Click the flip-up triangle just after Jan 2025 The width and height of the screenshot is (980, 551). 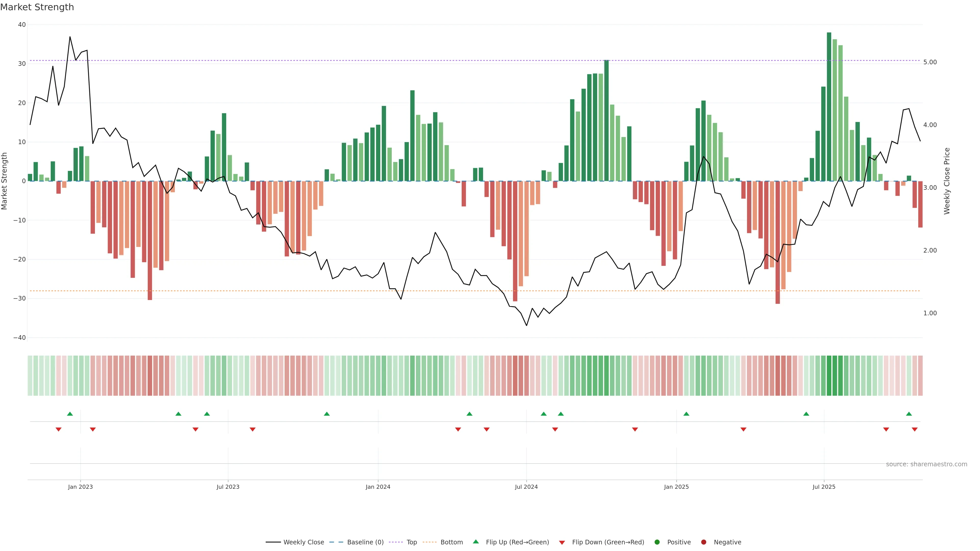tap(686, 414)
